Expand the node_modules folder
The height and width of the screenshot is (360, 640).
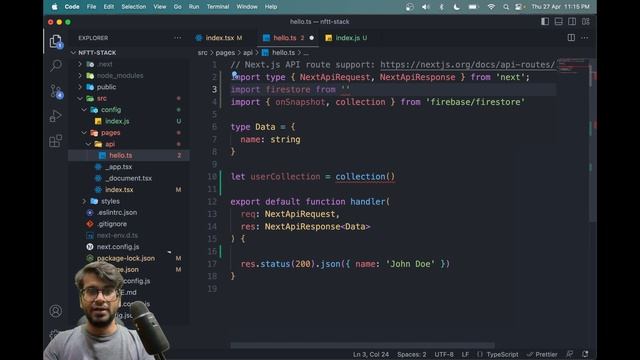point(129,76)
